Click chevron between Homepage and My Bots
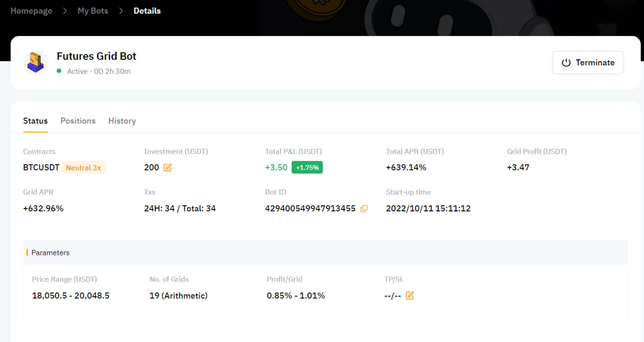Viewport: 644px width, 342px height. coord(65,11)
